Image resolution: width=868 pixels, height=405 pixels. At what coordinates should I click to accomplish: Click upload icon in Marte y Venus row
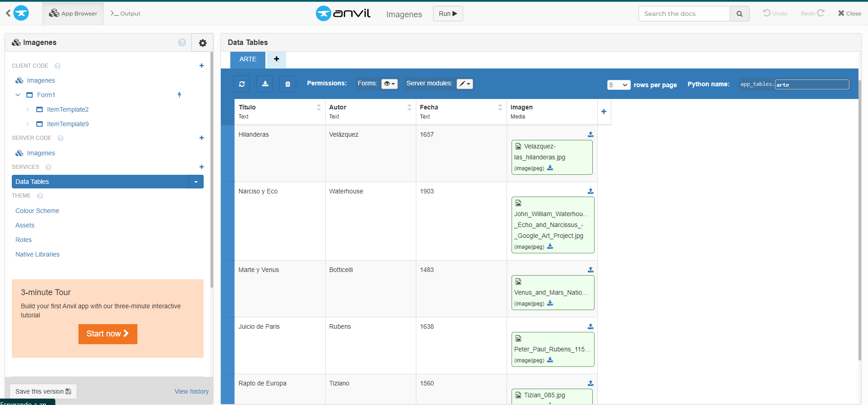[x=590, y=270]
